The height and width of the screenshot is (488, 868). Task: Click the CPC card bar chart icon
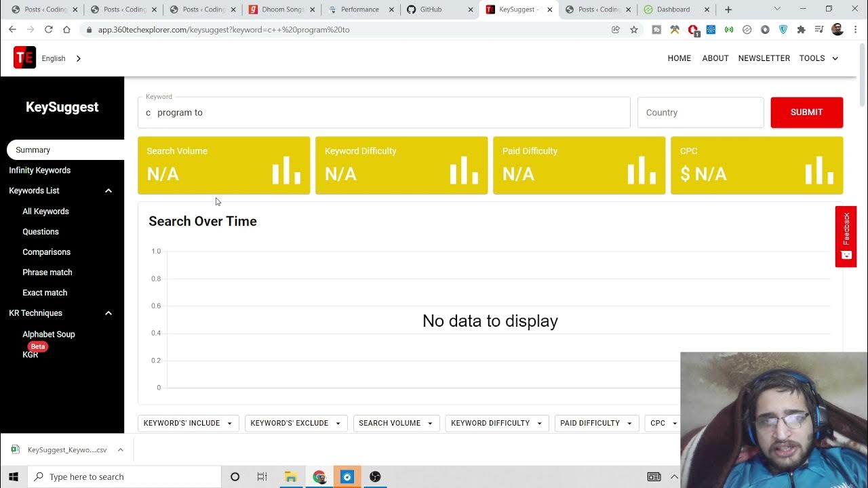coord(819,170)
